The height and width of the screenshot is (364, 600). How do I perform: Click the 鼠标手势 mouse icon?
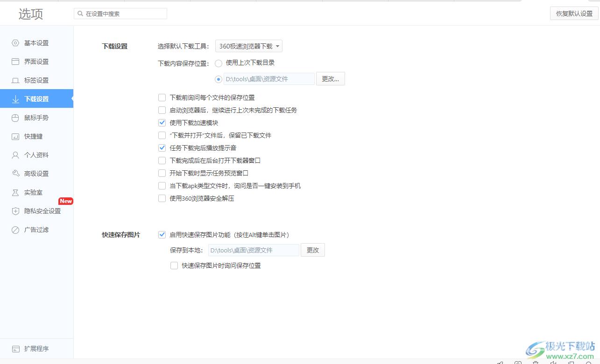click(x=15, y=118)
